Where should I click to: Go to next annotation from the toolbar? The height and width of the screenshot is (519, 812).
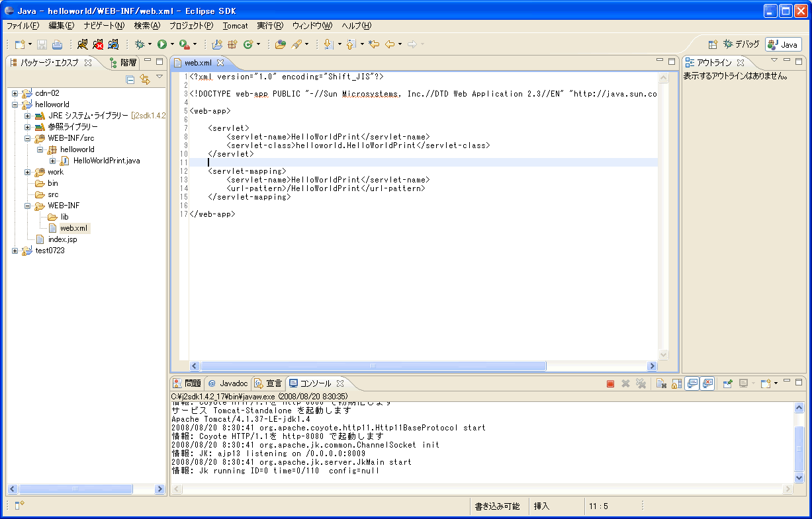329,44
